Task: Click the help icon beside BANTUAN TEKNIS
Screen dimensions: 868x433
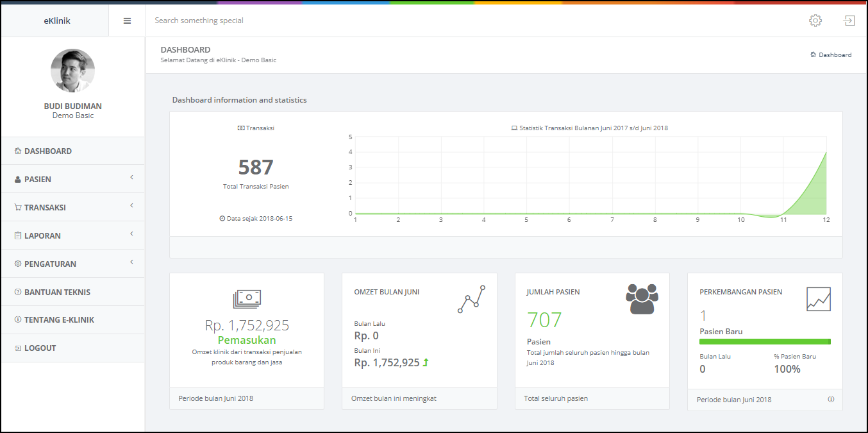Action: click(18, 293)
